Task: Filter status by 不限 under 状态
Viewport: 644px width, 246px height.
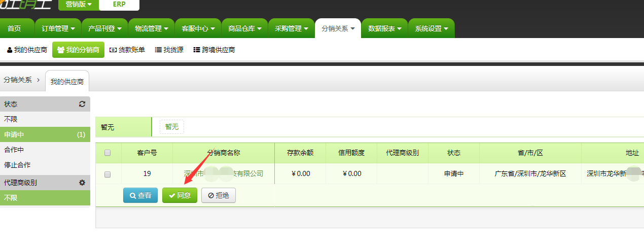Action: click(45, 119)
